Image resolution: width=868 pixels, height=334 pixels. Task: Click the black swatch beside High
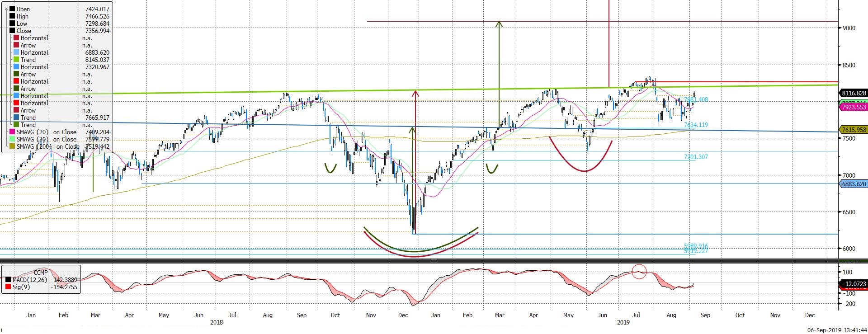[12, 16]
